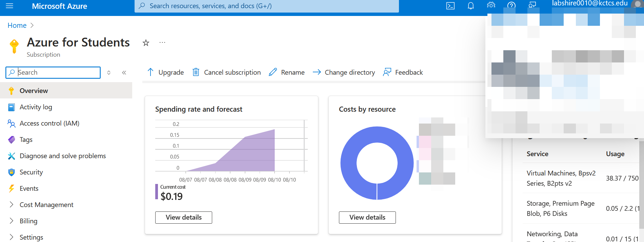Screen dimensions: 644x242
Task: Toggle sidebar menu expand/collapse arrows
Action: (x=109, y=73)
